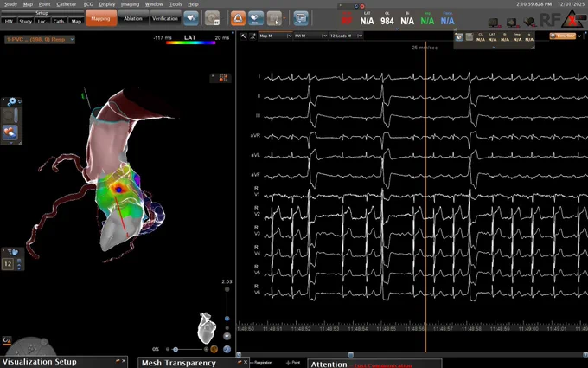Switch to the Ablation phase button
Image resolution: width=588 pixels, height=368 pixels.
click(x=133, y=18)
